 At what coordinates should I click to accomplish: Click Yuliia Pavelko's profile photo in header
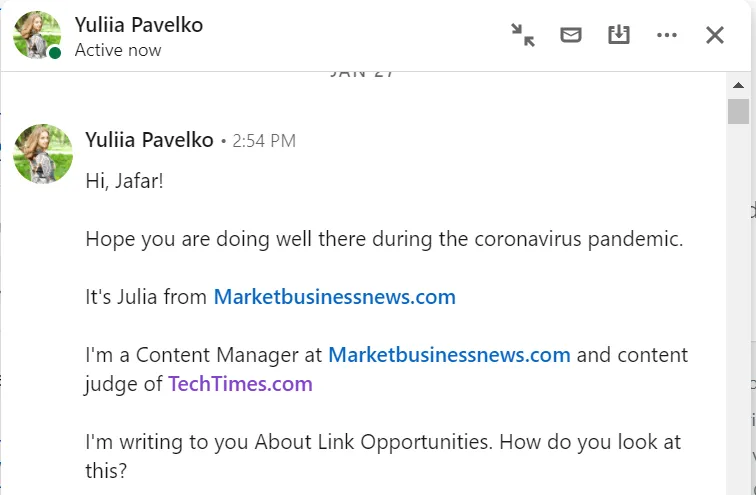(x=37, y=35)
